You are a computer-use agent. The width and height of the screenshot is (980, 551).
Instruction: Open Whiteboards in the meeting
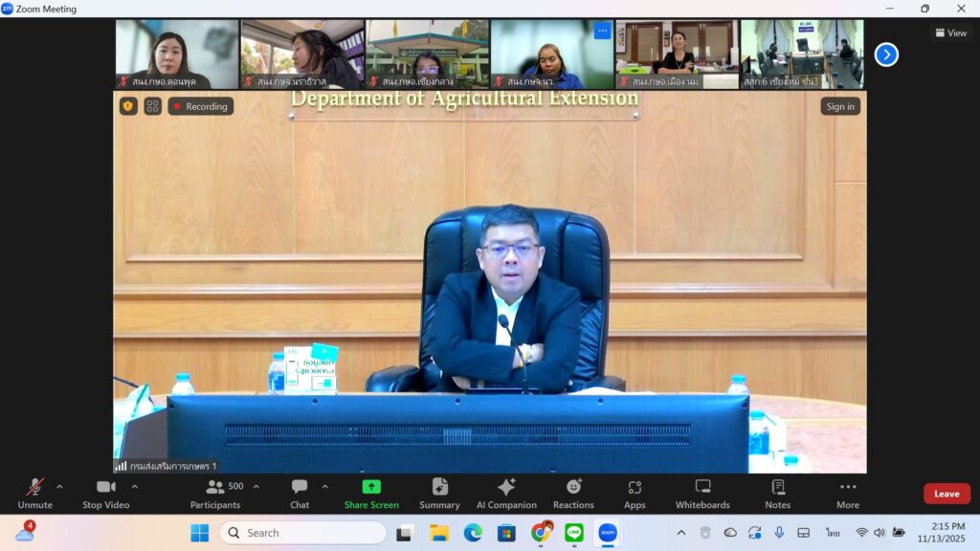(x=702, y=493)
